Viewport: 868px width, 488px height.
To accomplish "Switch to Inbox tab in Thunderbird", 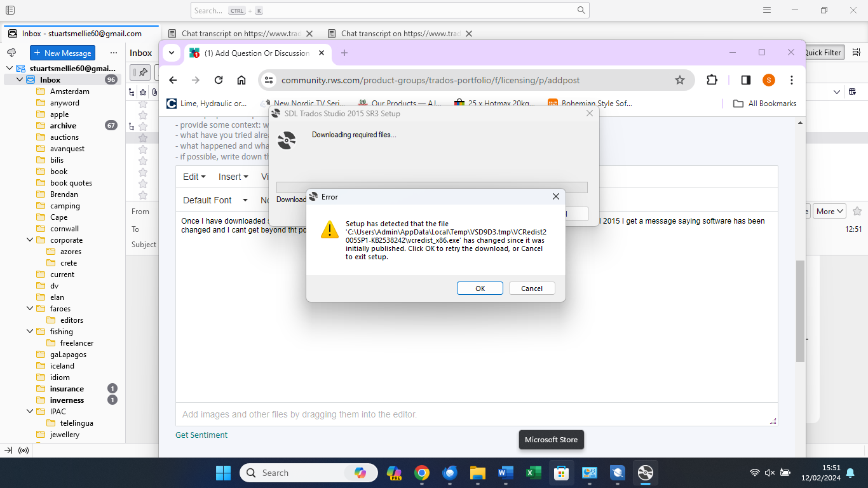I will [81, 34].
